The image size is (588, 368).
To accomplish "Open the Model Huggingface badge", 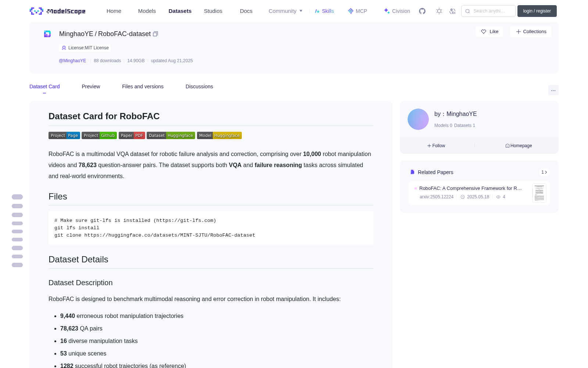I will pyautogui.click(x=219, y=135).
